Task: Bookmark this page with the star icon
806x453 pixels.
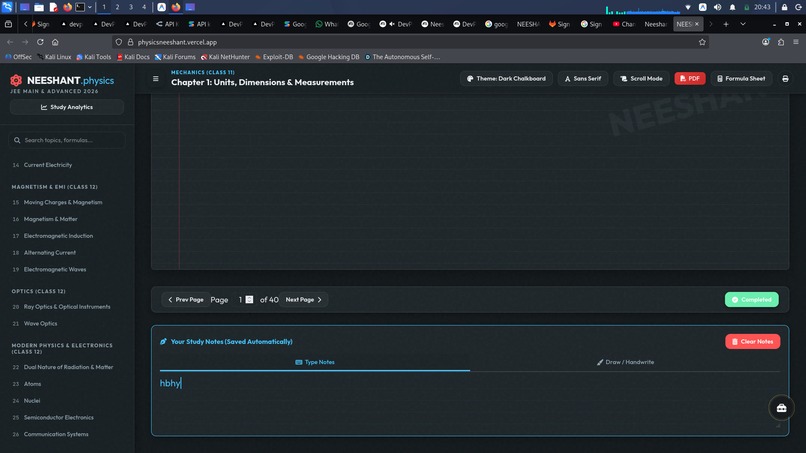Action: 702,42
